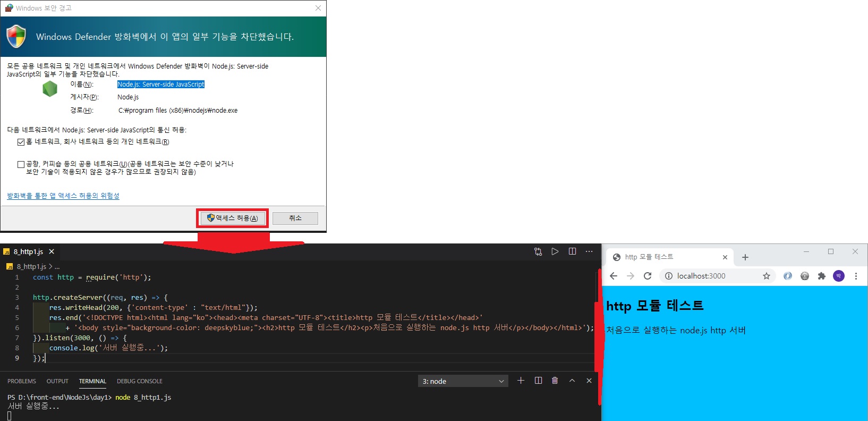Screen dimensions: 868x421
Task: Switch to the TERMINAL panel tab
Action: 92,381
